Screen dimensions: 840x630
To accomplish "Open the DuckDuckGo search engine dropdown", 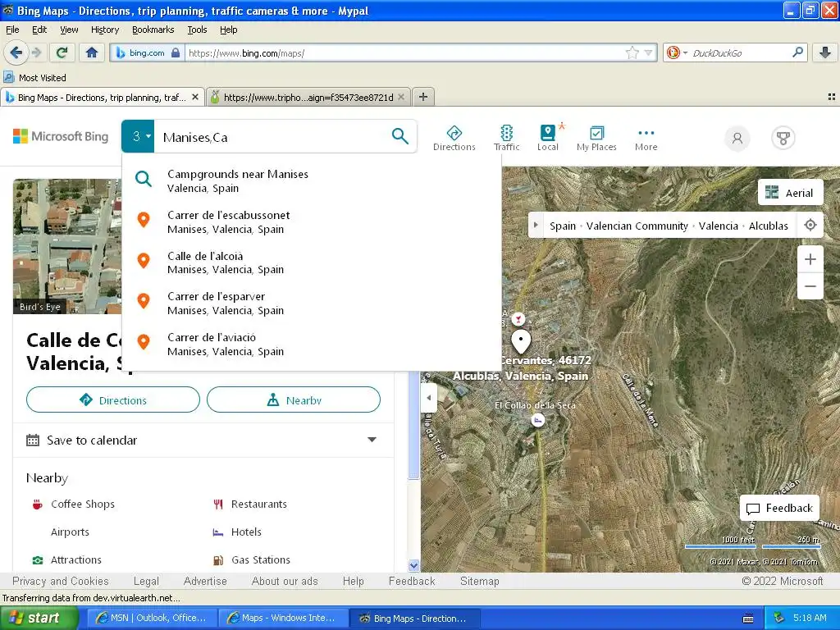I will click(677, 52).
